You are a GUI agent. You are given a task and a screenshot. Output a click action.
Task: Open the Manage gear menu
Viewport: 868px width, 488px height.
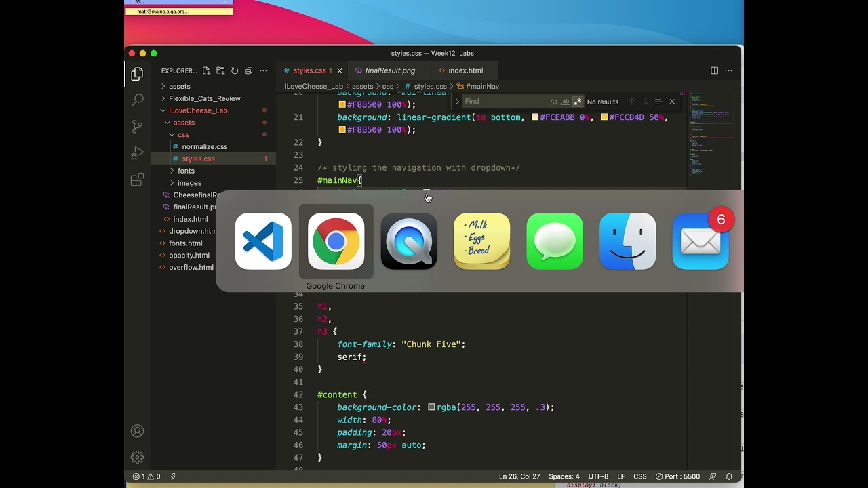(137, 457)
